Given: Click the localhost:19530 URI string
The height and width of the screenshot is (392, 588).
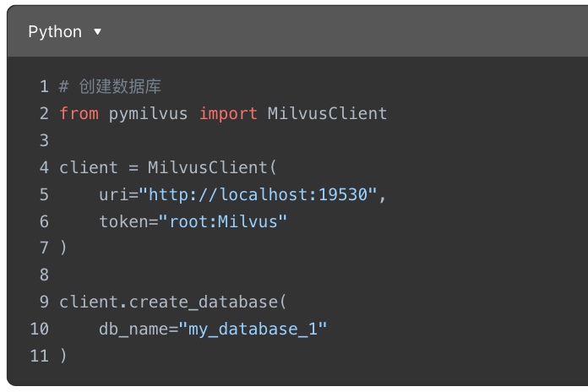Looking at the screenshot, I should [258, 194].
